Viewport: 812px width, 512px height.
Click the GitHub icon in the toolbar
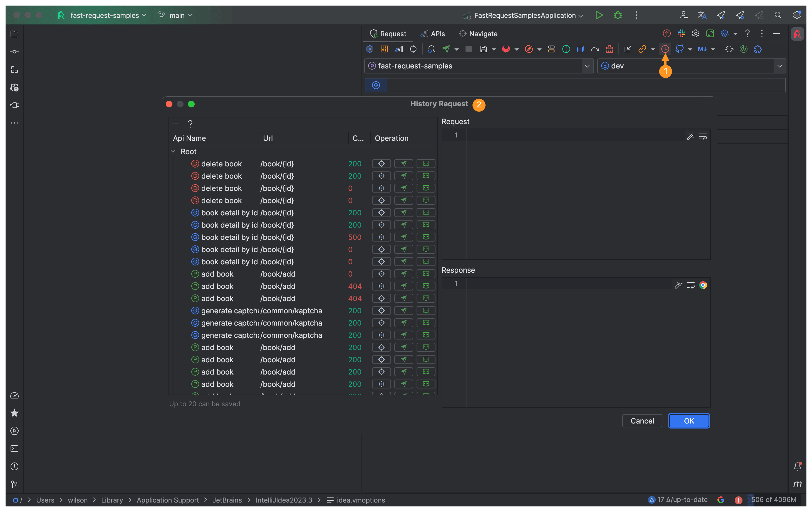(679, 49)
